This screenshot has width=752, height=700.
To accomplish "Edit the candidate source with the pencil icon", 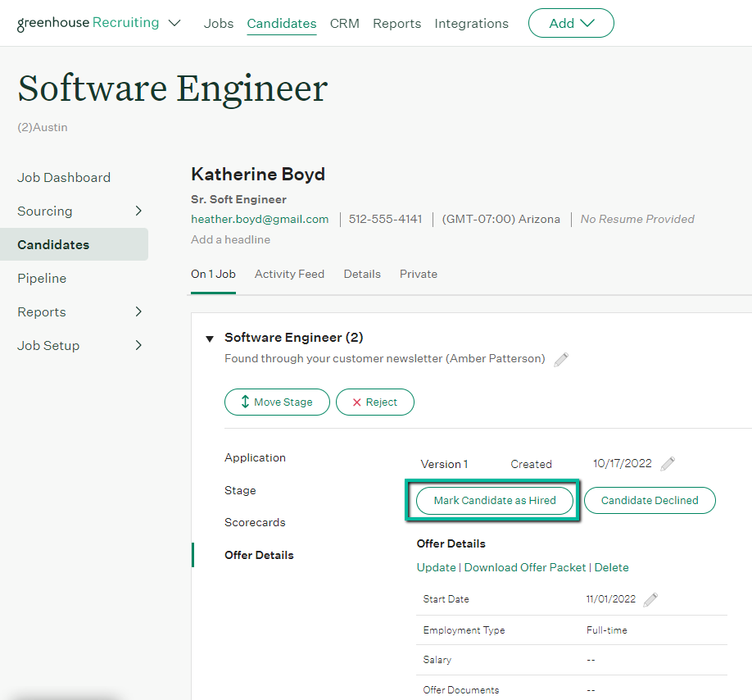I will click(x=561, y=359).
